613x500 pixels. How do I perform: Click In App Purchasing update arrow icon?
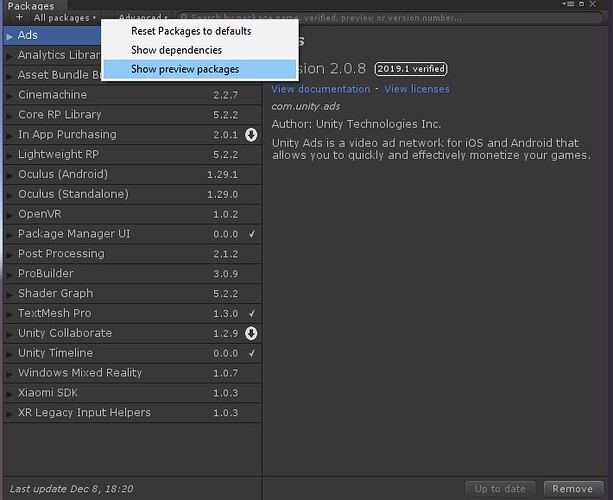(x=252, y=135)
